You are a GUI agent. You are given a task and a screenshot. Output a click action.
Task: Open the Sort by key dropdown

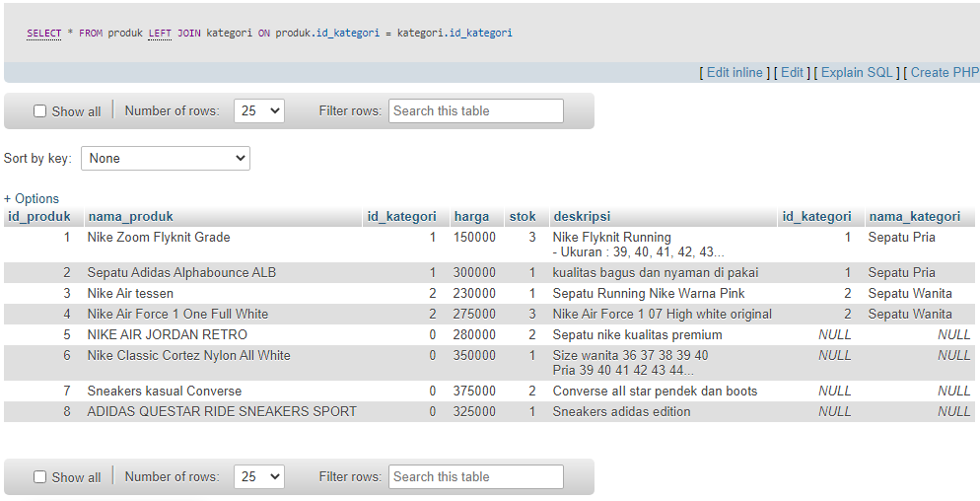point(166,158)
